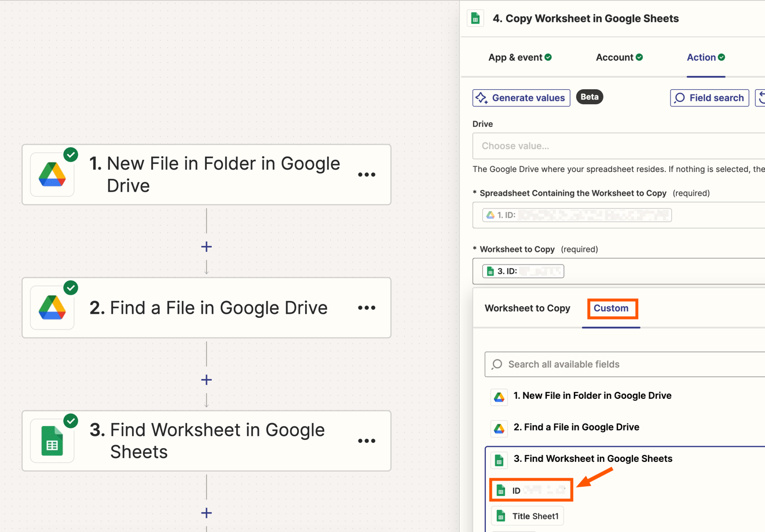Open the Drive 'Choose value...' dropdown
Viewport: 765px width, 532px height.
tap(618, 146)
